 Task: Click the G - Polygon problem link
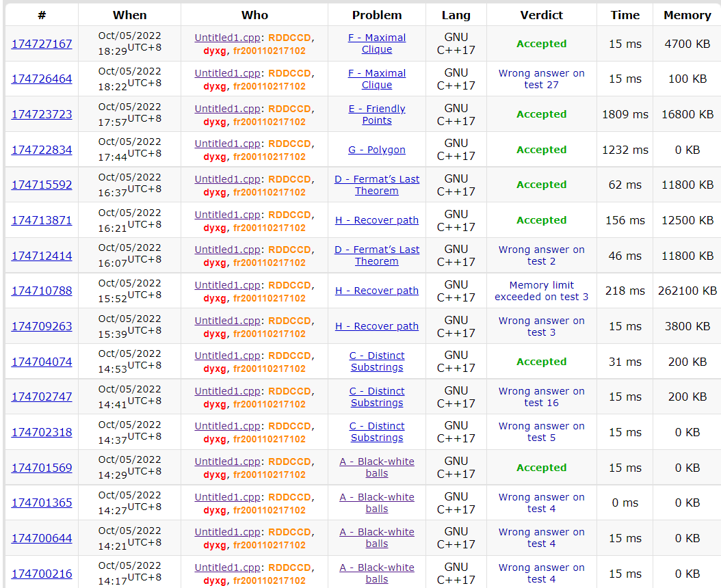[377, 150]
